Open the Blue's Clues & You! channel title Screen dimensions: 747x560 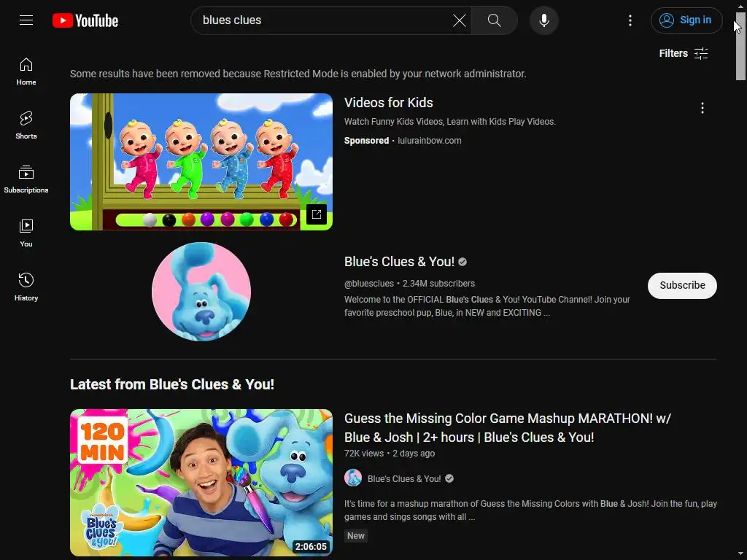[399, 262]
